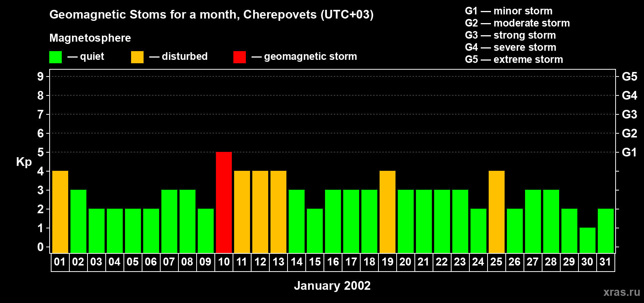
Task: Click the xras.ru watermark link
Action: click(x=621, y=292)
